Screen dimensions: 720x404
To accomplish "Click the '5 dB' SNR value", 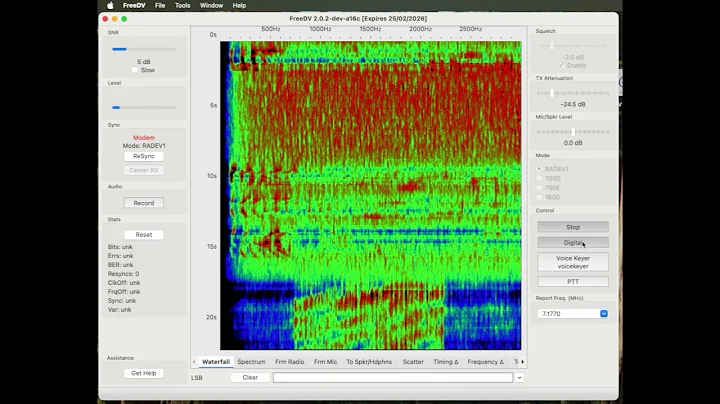I will click(x=144, y=62).
